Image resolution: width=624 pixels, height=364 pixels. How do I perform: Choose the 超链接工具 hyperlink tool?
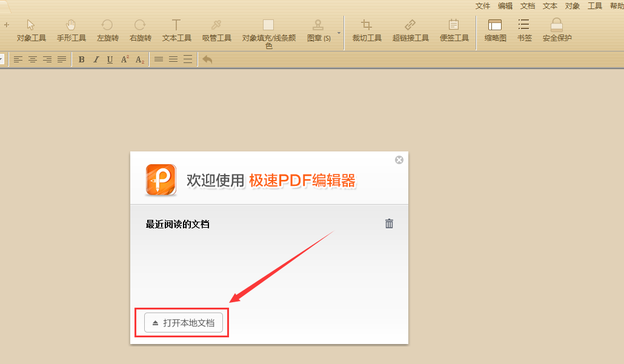(410, 31)
